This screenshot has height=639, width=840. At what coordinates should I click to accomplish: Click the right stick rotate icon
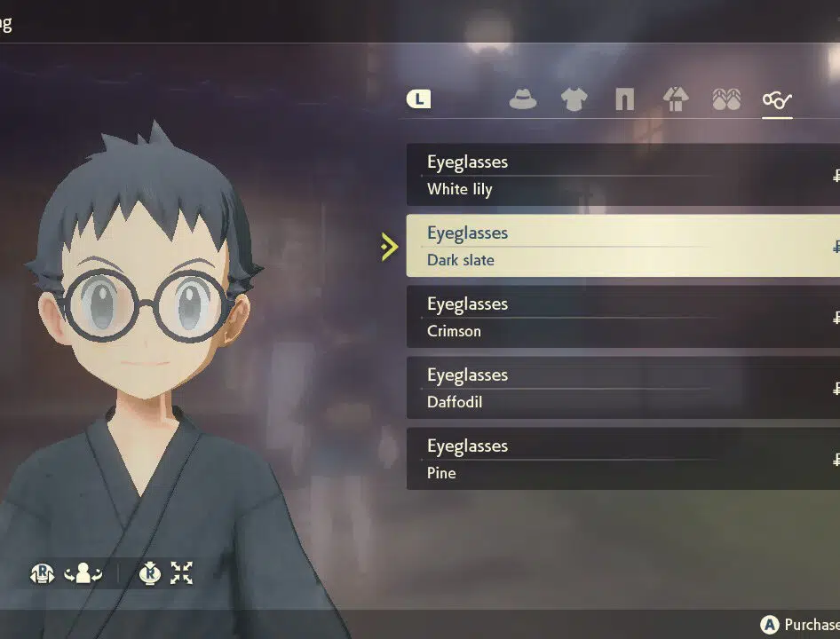(x=43, y=573)
